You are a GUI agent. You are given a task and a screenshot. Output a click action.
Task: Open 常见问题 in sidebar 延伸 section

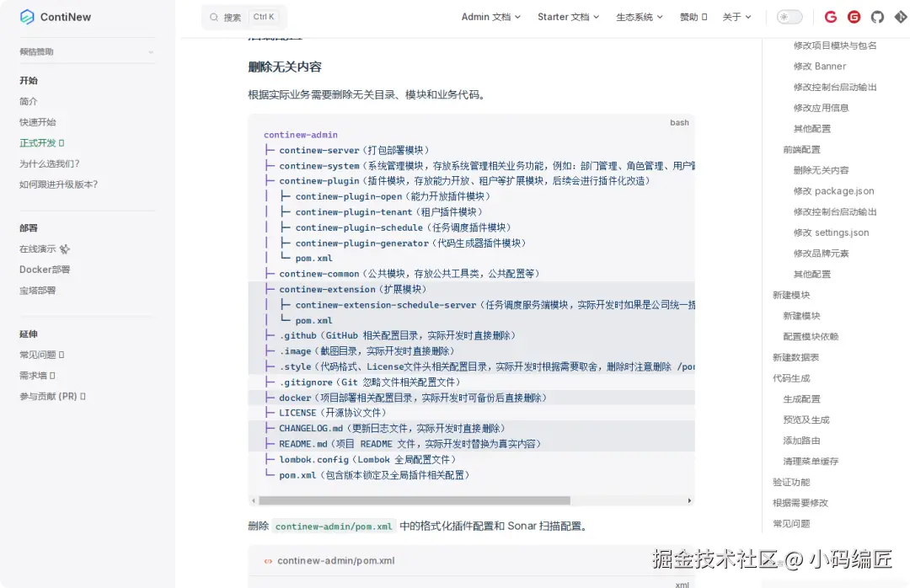pos(41,355)
